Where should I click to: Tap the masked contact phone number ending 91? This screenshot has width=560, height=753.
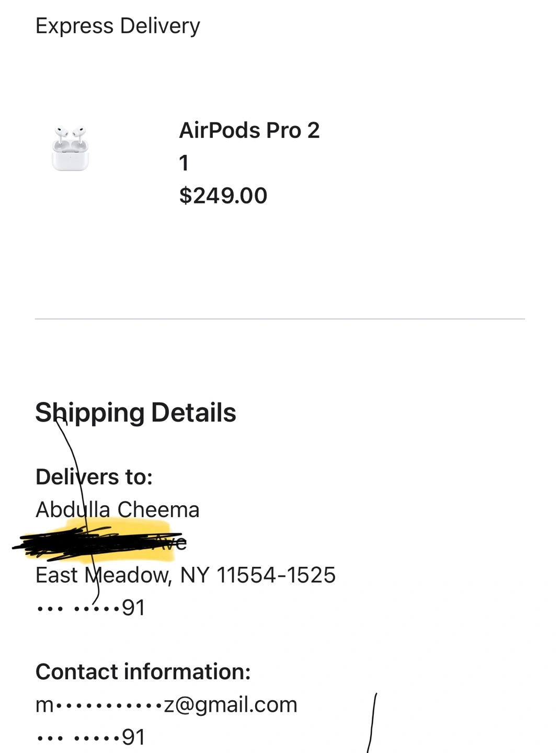pyautogui.click(x=91, y=737)
